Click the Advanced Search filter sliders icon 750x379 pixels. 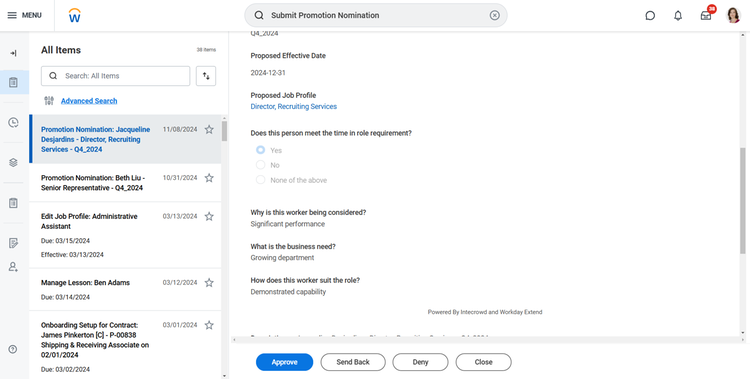click(x=49, y=101)
